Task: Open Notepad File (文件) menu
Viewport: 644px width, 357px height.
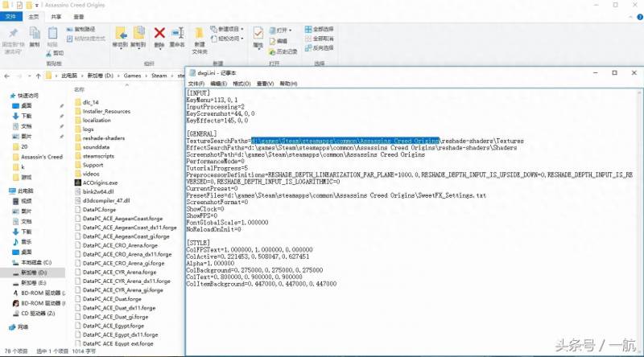Action: click(196, 84)
